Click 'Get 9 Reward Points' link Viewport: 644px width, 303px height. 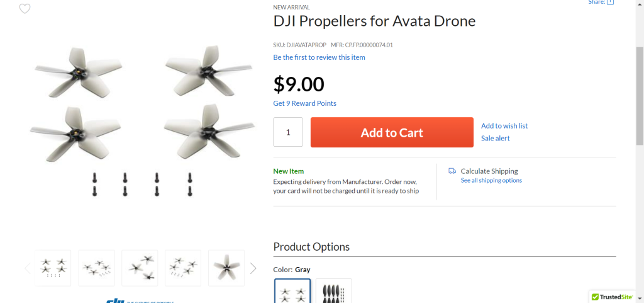click(x=304, y=103)
